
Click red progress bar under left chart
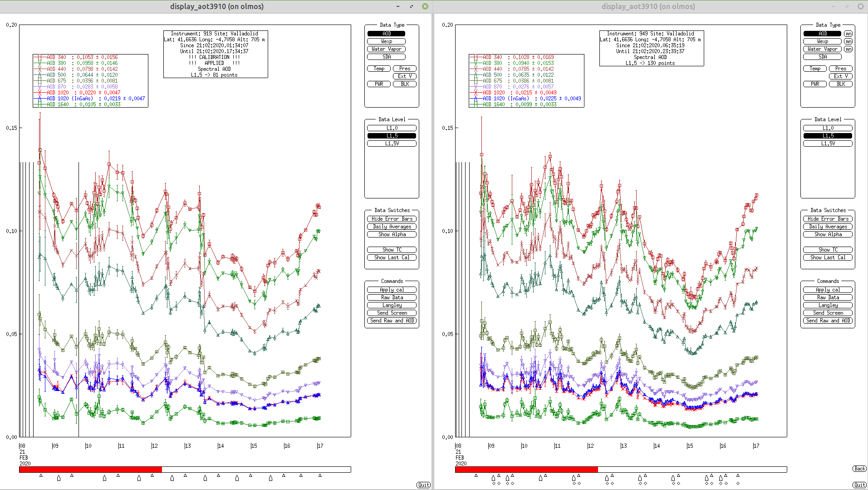[x=90, y=470]
